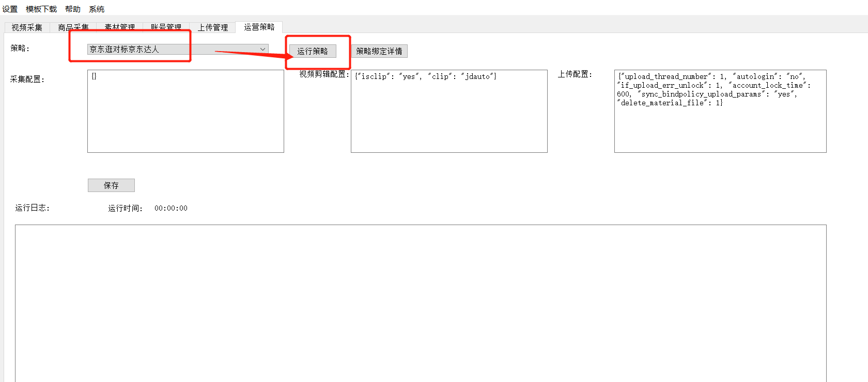Screen dimensions: 868x382
Task: Focus the 视频剪辑配置 text box
Action: pos(449,111)
